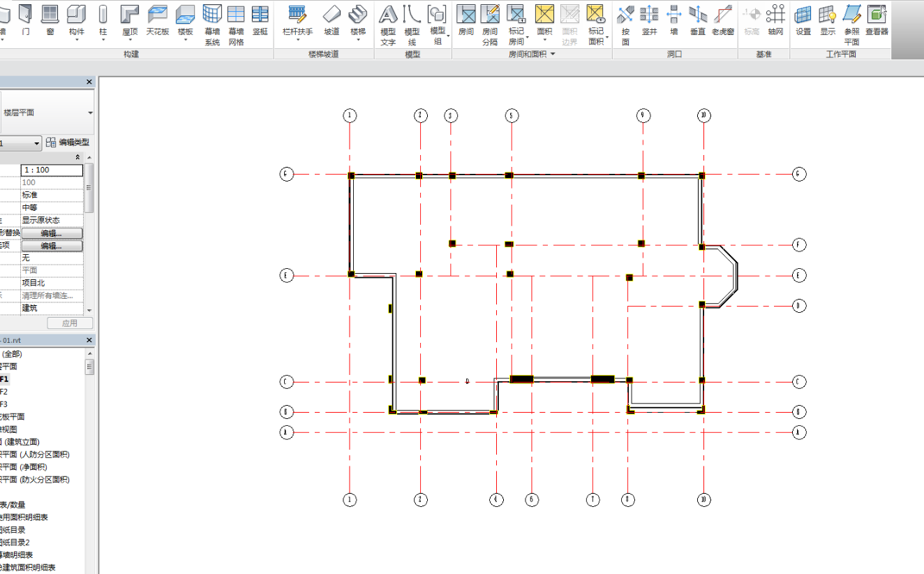The width and height of the screenshot is (924, 574).
Task: Open the 楼板 floor tool dropdown arrow
Action: (185, 40)
